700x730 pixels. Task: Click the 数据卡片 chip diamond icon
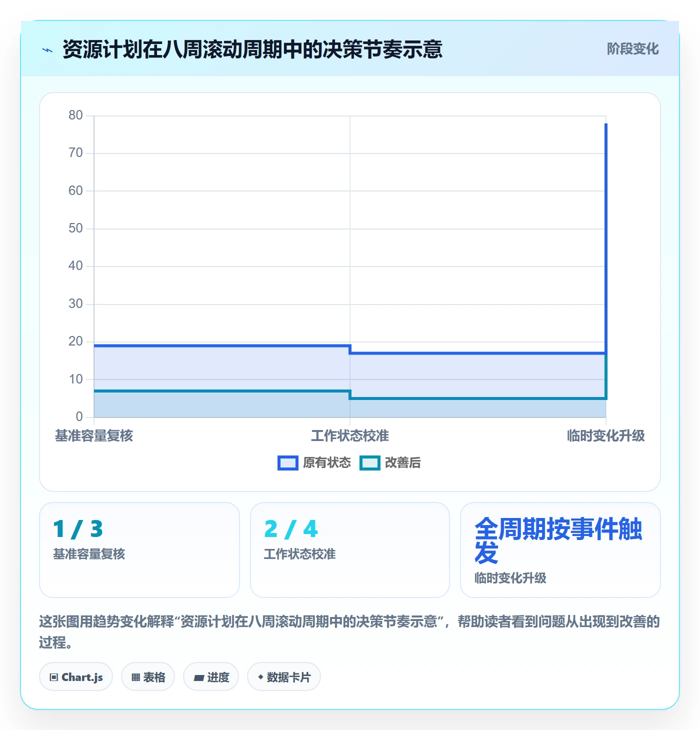[x=260, y=677]
